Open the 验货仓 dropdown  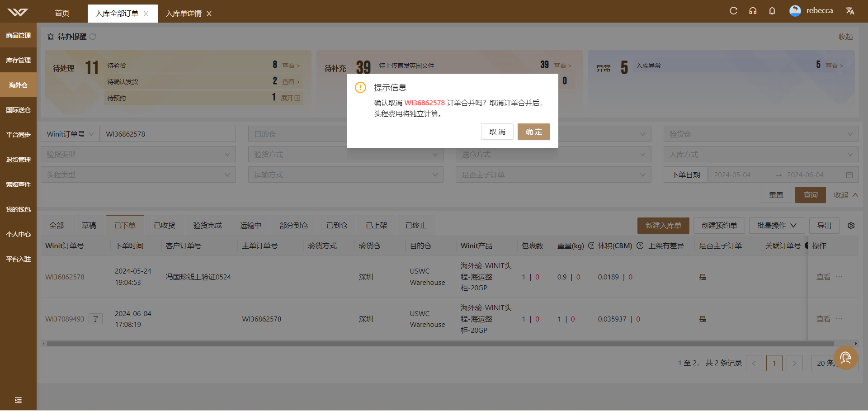[x=761, y=134]
